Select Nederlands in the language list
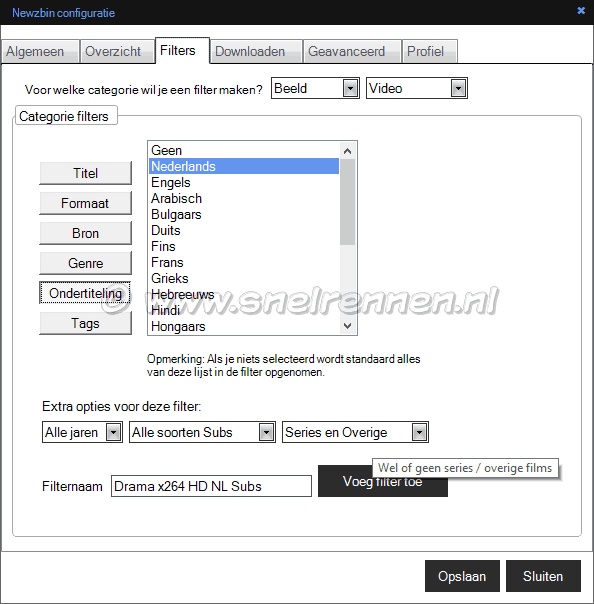This screenshot has width=594, height=604. 244,166
